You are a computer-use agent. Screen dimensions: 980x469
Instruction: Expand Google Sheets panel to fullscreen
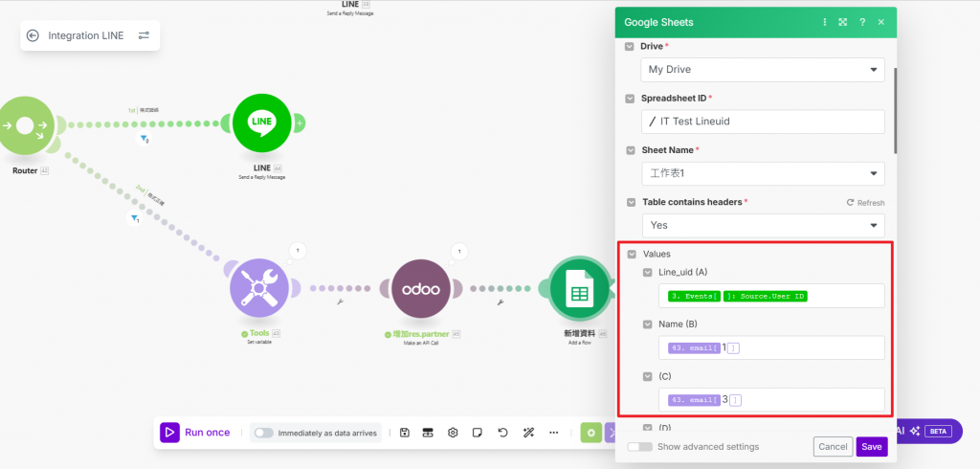(x=843, y=22)
